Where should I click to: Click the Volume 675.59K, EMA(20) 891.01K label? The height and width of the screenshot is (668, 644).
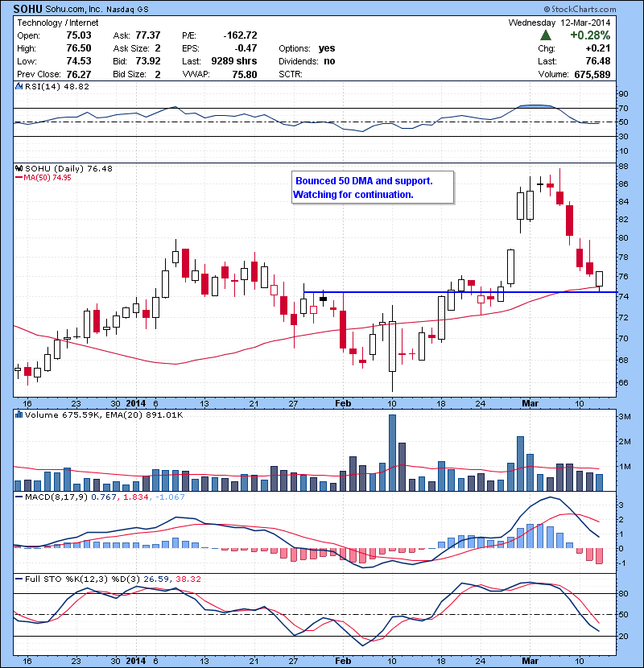tap(104, 414)
